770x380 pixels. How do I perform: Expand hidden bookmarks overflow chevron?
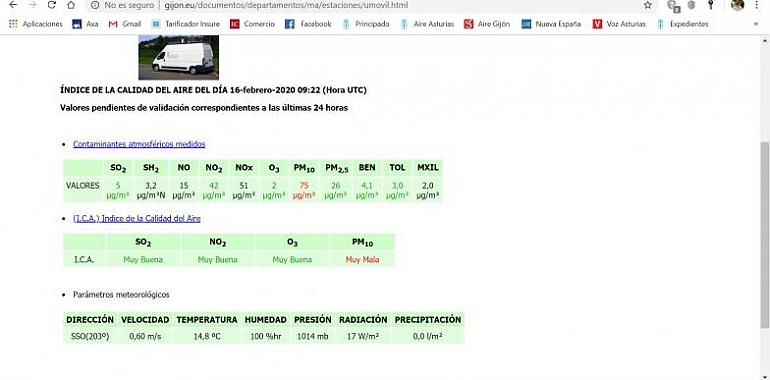(x=756, y=24)
